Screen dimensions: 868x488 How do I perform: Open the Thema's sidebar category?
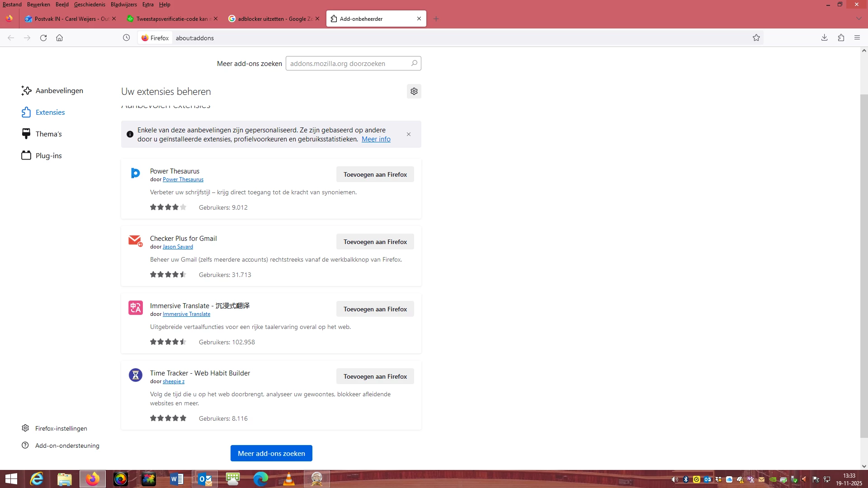(x=48, y=134)
